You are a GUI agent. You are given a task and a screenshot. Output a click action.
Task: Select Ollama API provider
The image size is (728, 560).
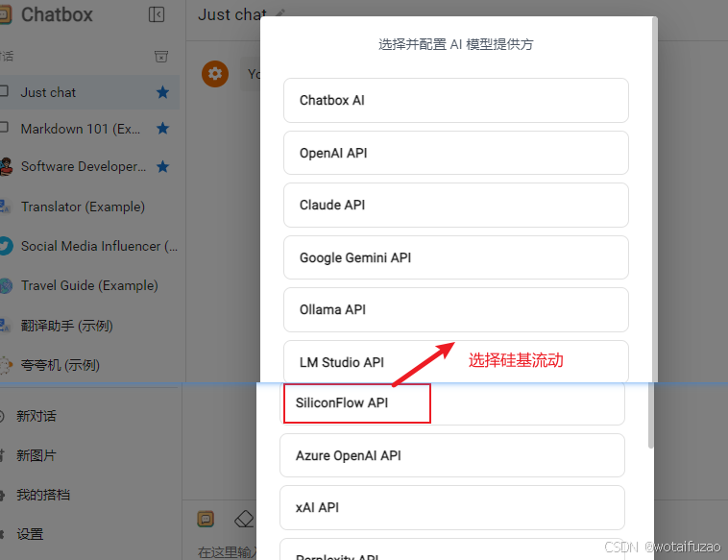pos(456,309)
